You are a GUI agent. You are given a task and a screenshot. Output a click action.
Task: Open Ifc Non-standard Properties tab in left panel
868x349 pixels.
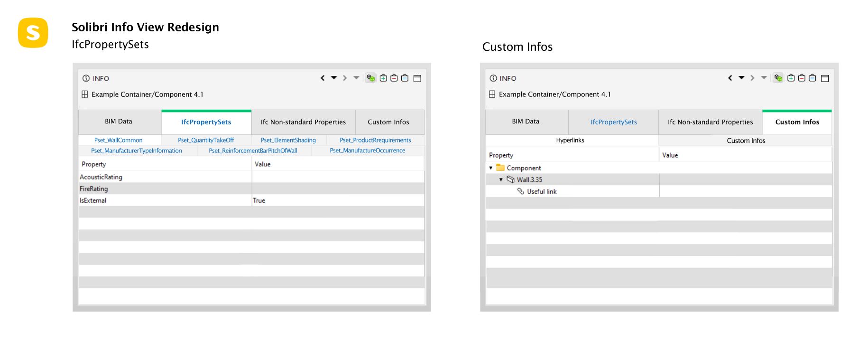coord(303,122)
